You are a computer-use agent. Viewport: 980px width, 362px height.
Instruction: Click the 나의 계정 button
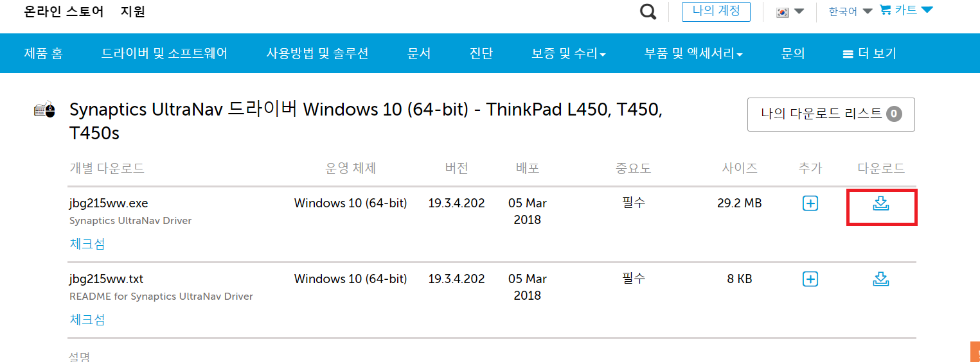pos(716,11)
